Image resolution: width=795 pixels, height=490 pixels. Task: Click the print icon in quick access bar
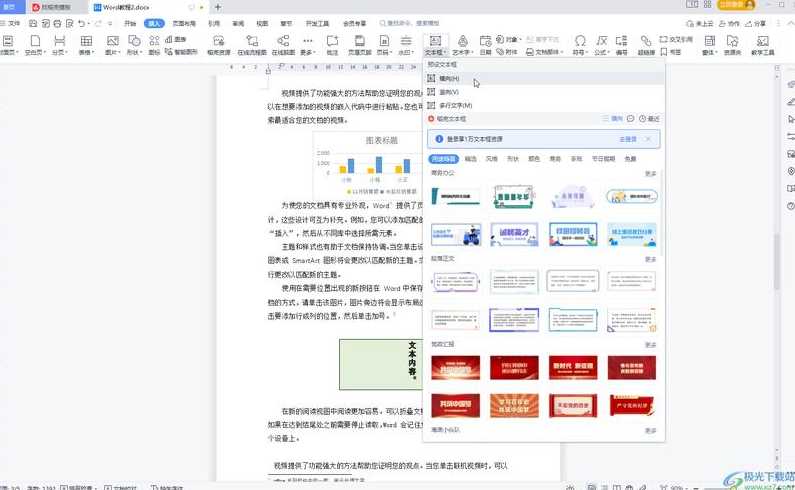(57, 23)
